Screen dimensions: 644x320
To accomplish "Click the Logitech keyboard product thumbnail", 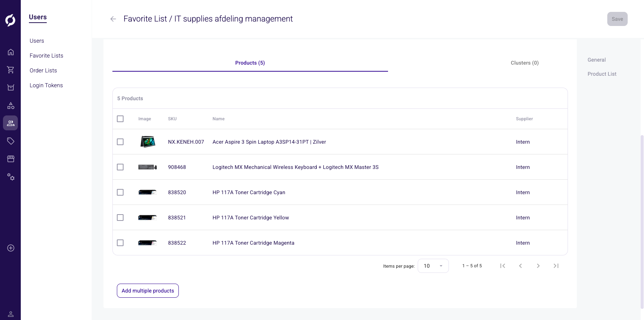I will coord(147,167).
